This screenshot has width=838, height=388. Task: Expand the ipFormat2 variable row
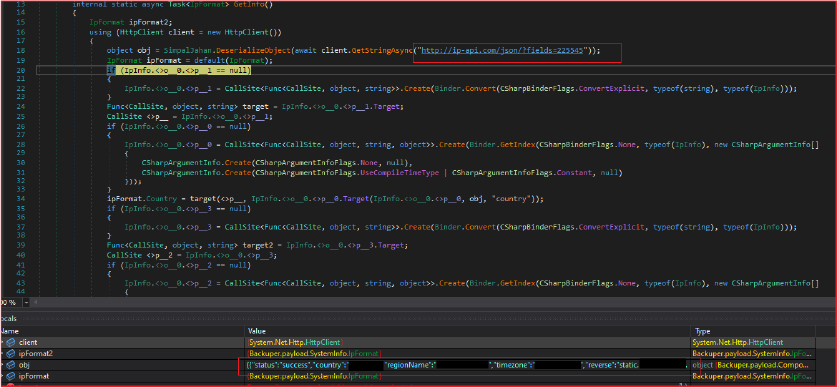[3, 353]
